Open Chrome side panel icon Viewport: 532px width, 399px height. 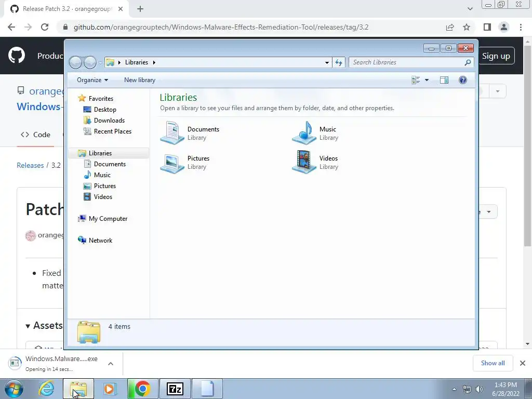pos(487,27)
